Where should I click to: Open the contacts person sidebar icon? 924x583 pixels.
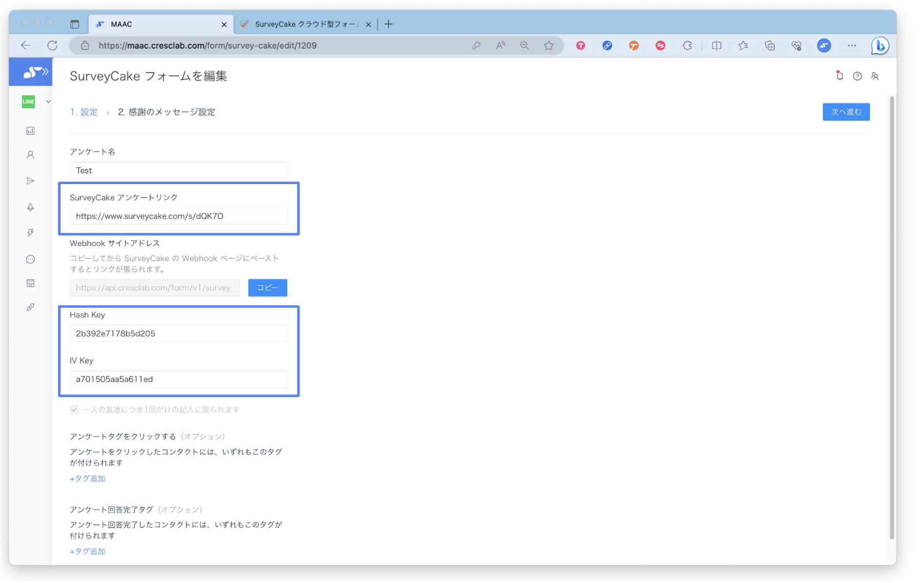pyautogui.click(x=31, y=155)
